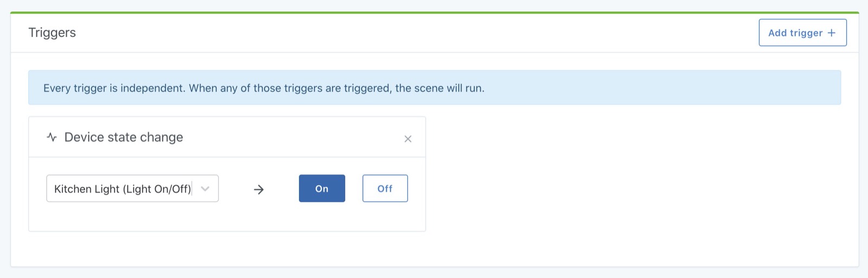
Task: Click the pulse icon beside Device state change
Action: (x=52, y=137)
